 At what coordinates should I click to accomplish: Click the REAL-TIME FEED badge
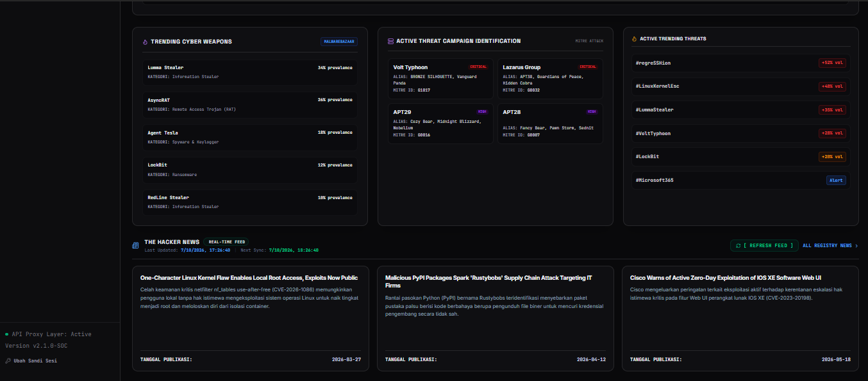(x=227, y=242)
